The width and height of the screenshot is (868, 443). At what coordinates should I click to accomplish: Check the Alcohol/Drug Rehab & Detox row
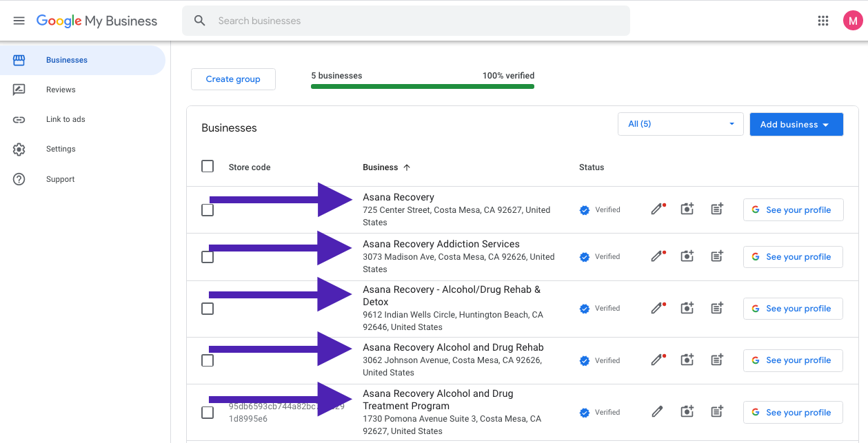[x=208, y=309]
